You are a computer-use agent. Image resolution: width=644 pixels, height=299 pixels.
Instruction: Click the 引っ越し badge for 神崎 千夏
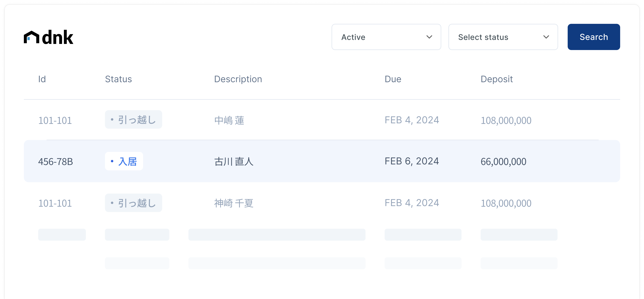pyautogui.click(x=134, y=203)
